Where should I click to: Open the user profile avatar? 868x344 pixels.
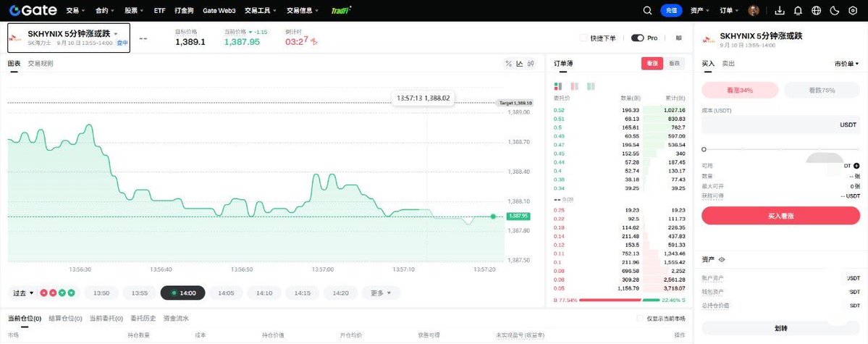coord(754,10)
